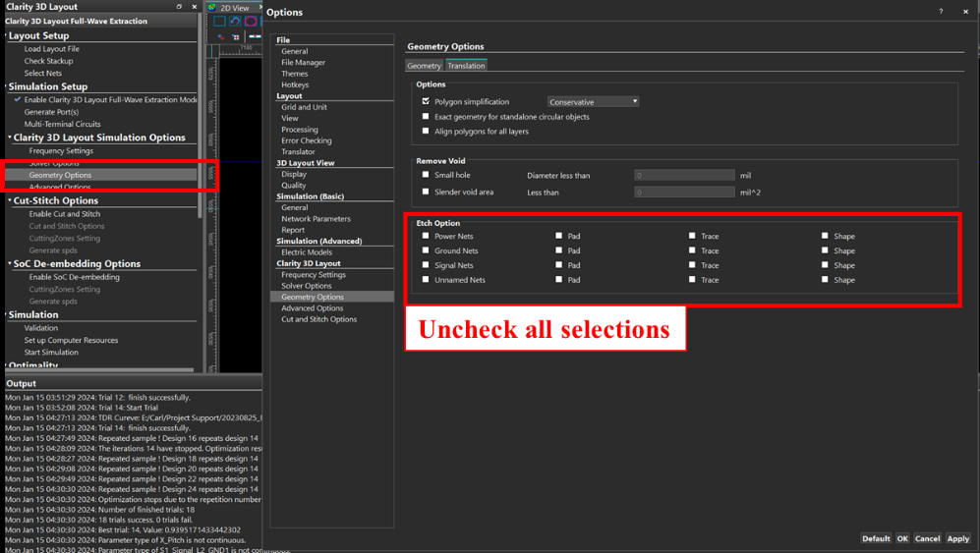Toggle the Polygon simplification checkbox

tap(426, 101)
